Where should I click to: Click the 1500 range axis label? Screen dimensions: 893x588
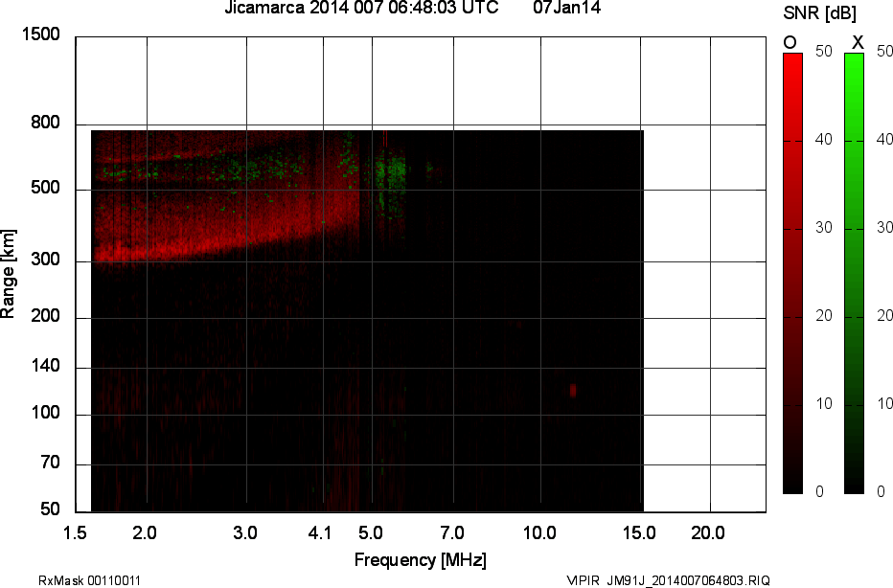[x=41, y=34]
